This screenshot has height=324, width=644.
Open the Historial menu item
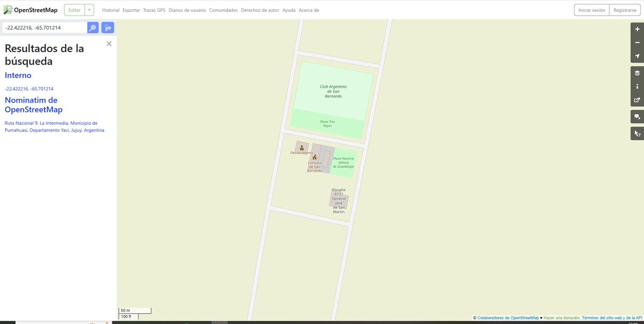pos(111,10)
